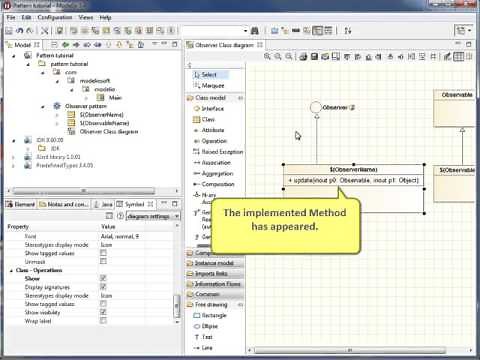The image size is (480, 360).
Task: Switch to the Element tab
Action: tap(21, 204)
